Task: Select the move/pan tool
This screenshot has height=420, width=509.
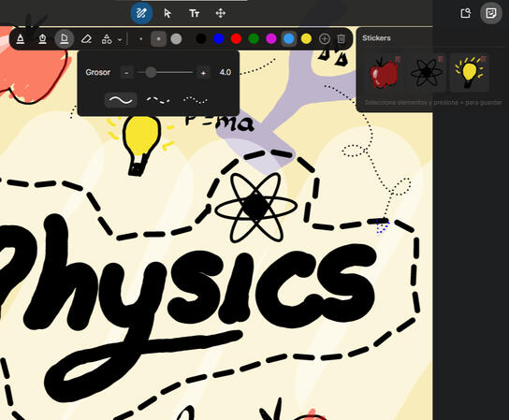Action: [221, 13]
